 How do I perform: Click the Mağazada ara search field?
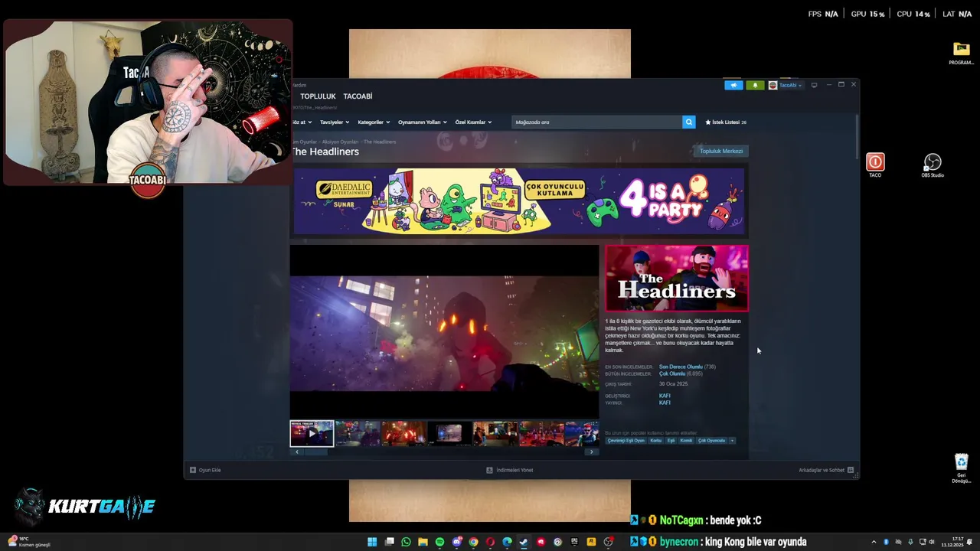(x=597, y=122)
